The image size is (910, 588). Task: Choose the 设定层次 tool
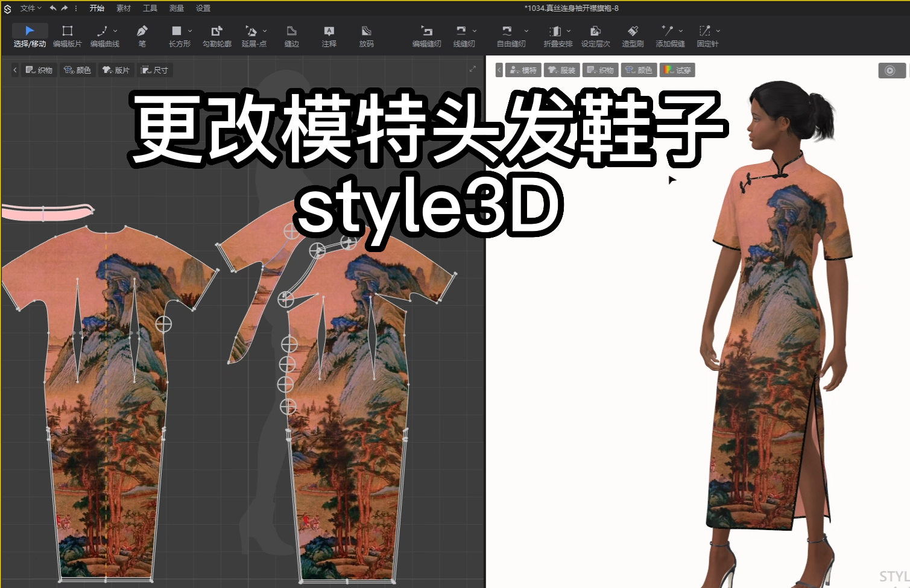pyautogui.click(x=596, y=36)
